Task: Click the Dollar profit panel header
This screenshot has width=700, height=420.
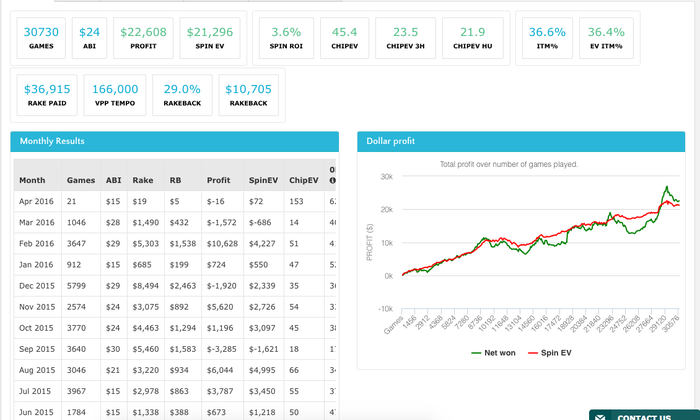Action: [521, 141]
